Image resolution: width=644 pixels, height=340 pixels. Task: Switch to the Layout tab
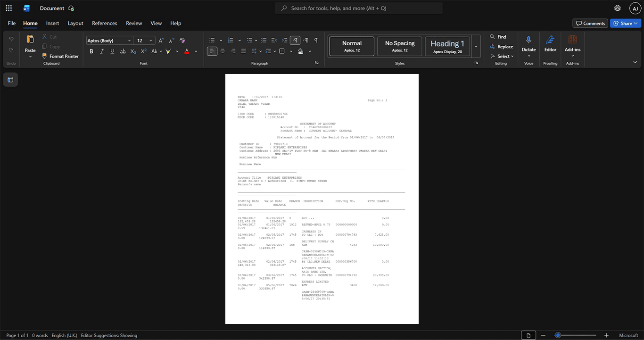pyautogui.click(x=75, y=23)
